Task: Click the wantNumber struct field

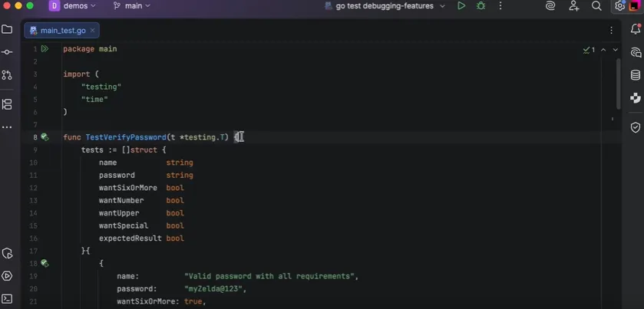Action: tap(121, 200)
